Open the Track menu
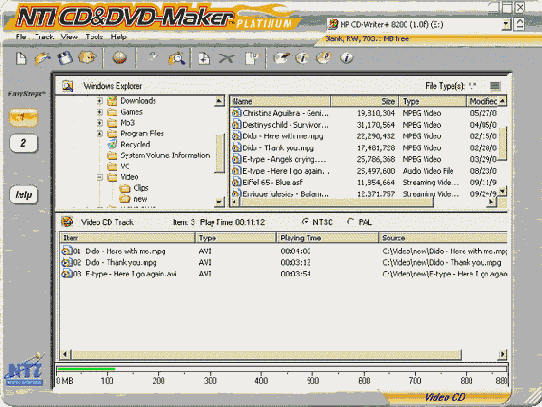The image size is (542, 407). pos(44,37)
